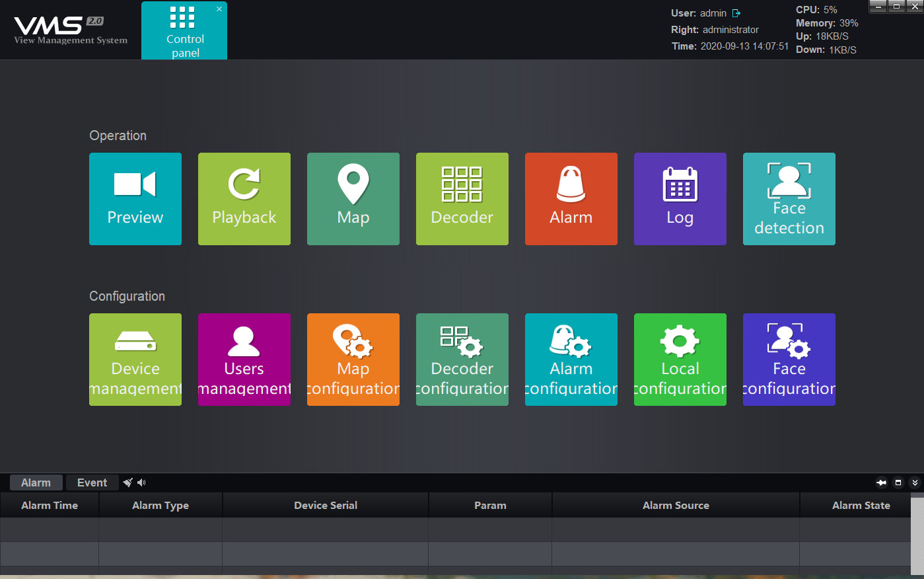Open Local configuration tile
Viewport: 924px width, 579px height.
pos(680,360)
